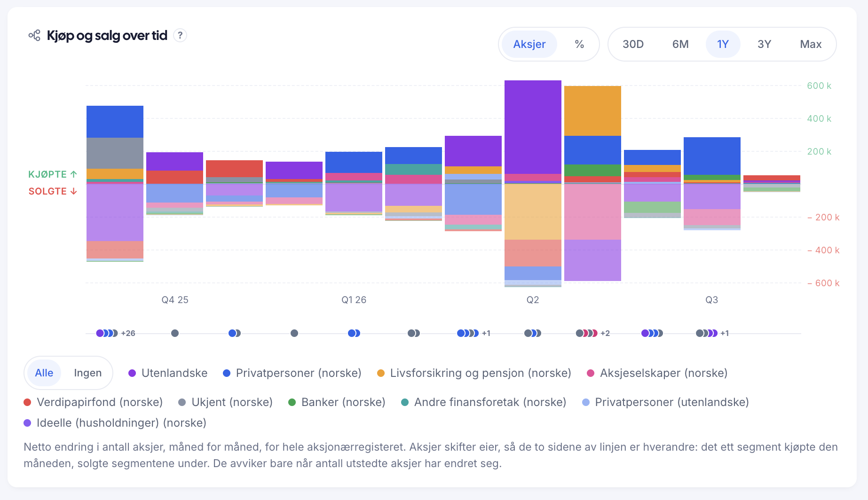
Task: Choose the 6M time range
Action: 680,44
